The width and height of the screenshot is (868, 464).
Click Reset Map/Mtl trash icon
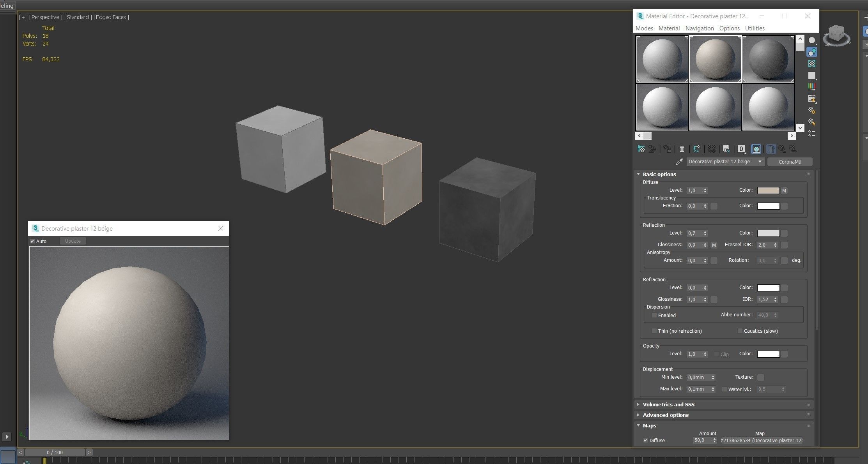682,149
